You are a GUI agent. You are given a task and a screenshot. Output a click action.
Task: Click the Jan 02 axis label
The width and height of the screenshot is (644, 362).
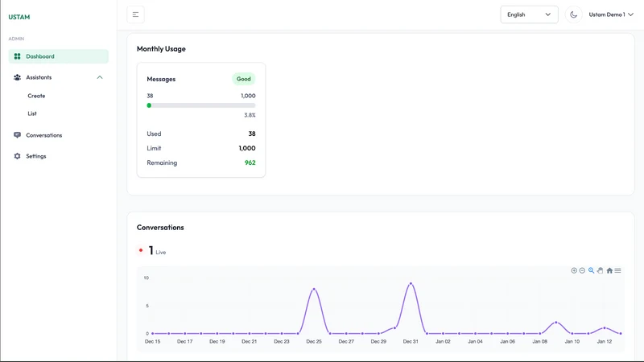pyautogui.click(x=443, y=341)
